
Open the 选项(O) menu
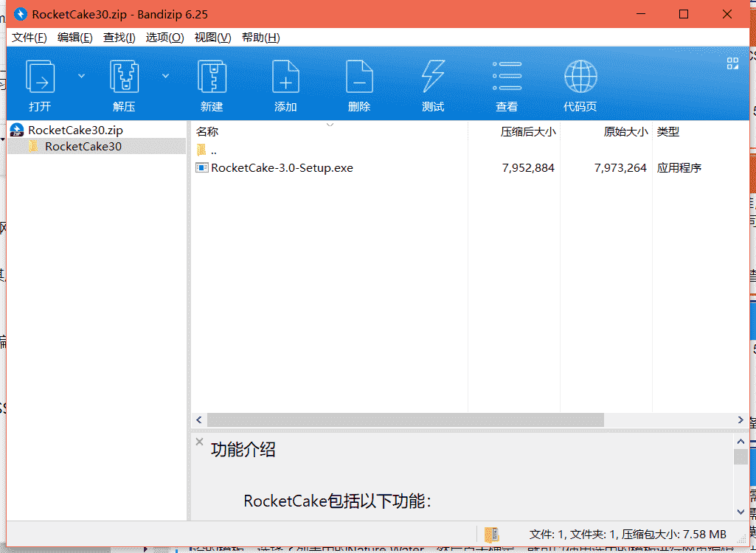[164, 38]
